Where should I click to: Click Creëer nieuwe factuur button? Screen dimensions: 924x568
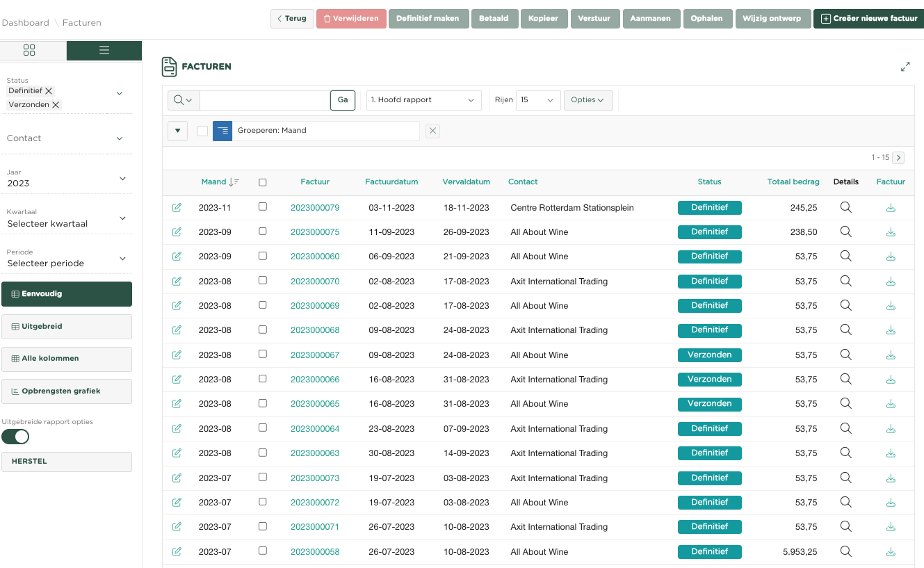(868, 19)
